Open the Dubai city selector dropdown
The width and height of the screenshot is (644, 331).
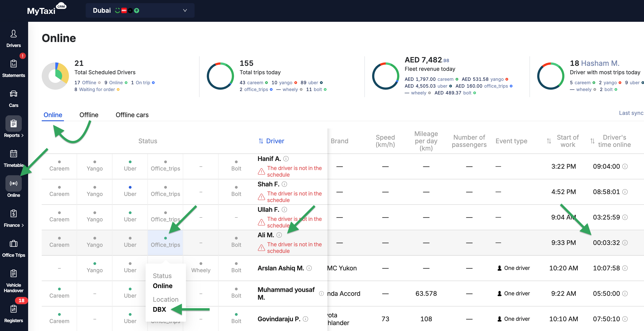point(140,10)
